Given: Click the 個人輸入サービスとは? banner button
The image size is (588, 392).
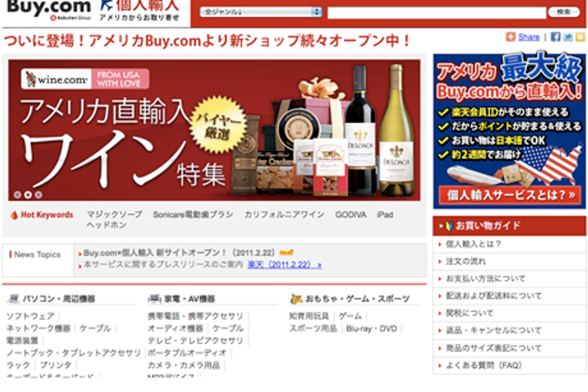Looking at the screenshot, I should [x=510, y=195].
